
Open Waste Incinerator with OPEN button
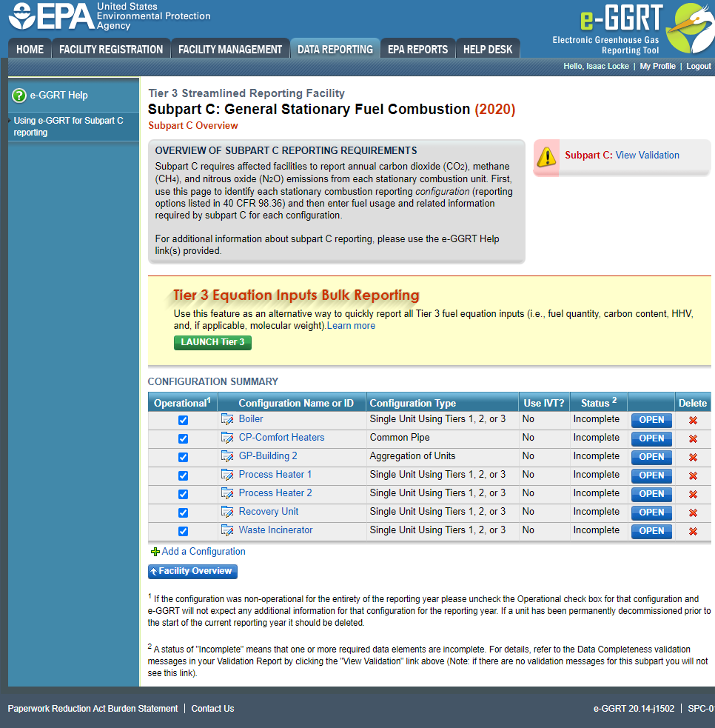651,532
